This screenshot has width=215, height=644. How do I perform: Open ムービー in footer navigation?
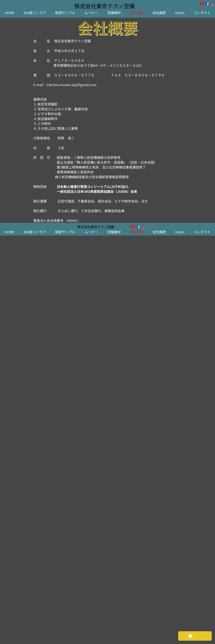point(91,232)
